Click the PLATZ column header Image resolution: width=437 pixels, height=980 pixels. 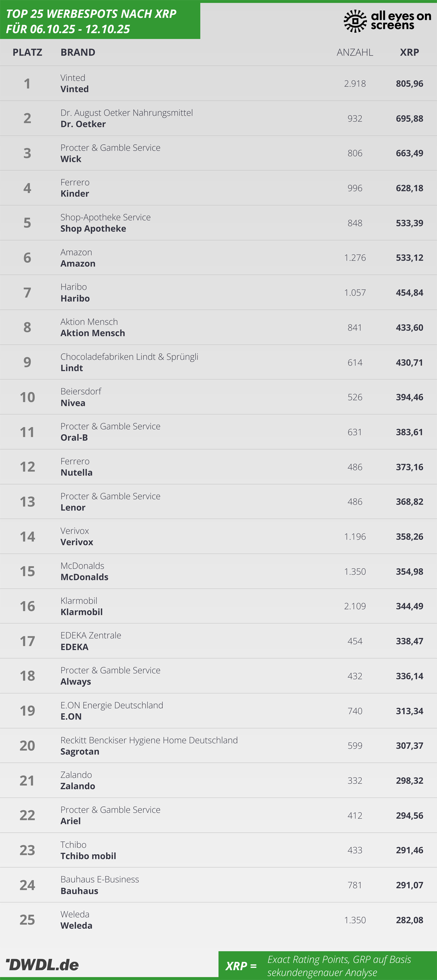point(27,52)
